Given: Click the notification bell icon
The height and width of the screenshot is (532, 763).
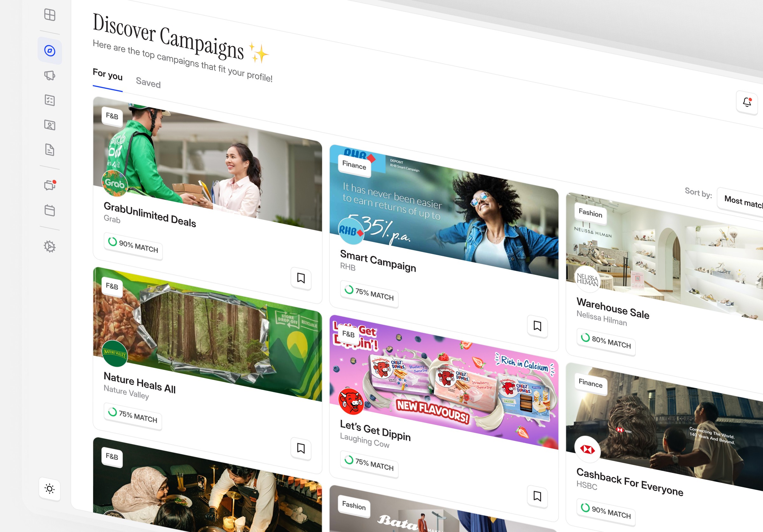Looking at the screenshot, I should 747,102.
